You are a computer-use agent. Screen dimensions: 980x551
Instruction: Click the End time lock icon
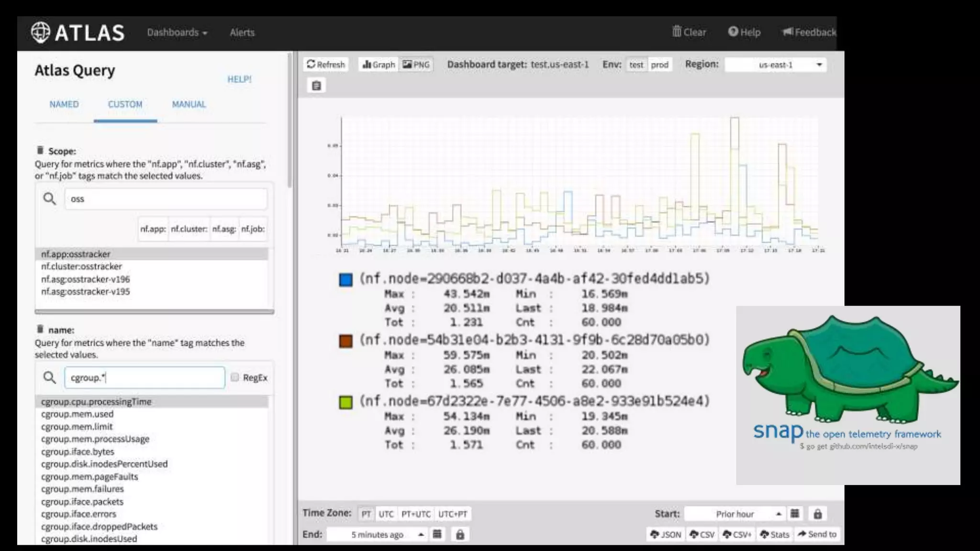click(x=460, y=534)
